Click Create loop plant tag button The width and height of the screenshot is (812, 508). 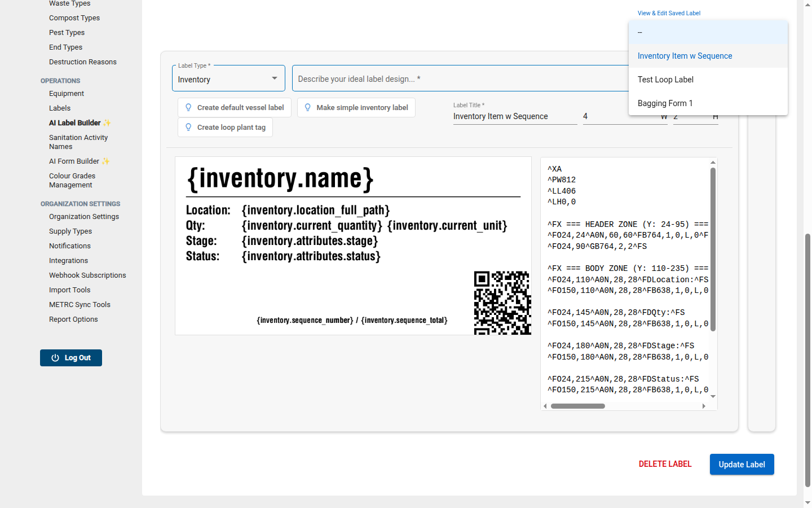tap(226, 127)
